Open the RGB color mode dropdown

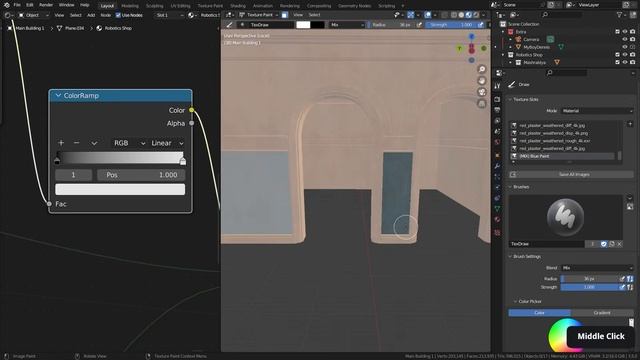tap(129, 143)
